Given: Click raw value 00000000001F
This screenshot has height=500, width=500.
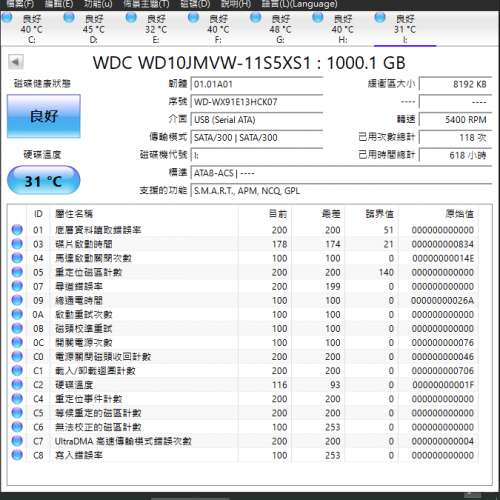Looking at the screenshot, I should (x=443, y=385).
